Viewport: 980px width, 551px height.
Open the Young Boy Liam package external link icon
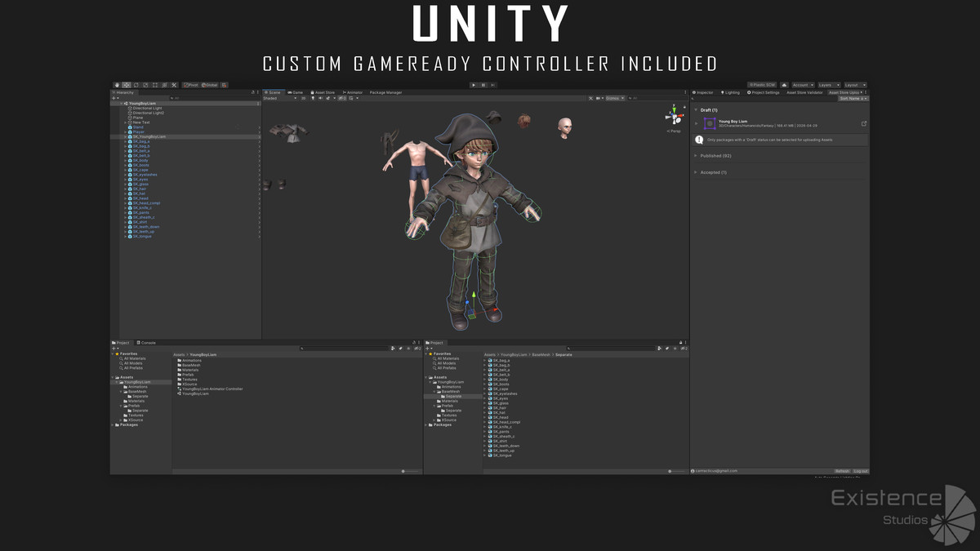pos(864,123)
